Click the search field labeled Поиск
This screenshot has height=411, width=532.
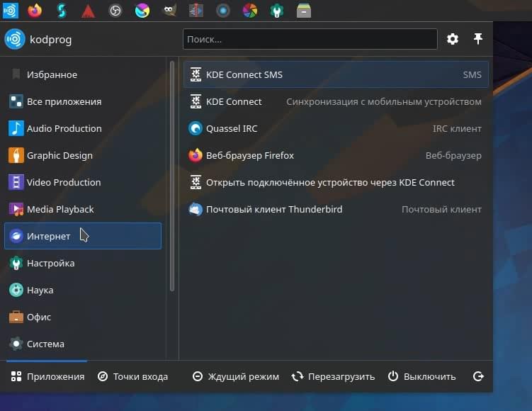point(310,39)
